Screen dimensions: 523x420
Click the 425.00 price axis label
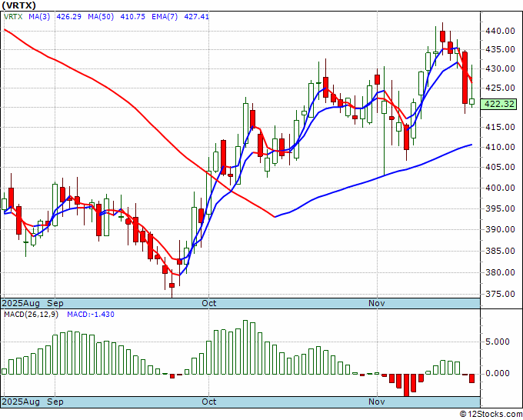pos(499,88)
